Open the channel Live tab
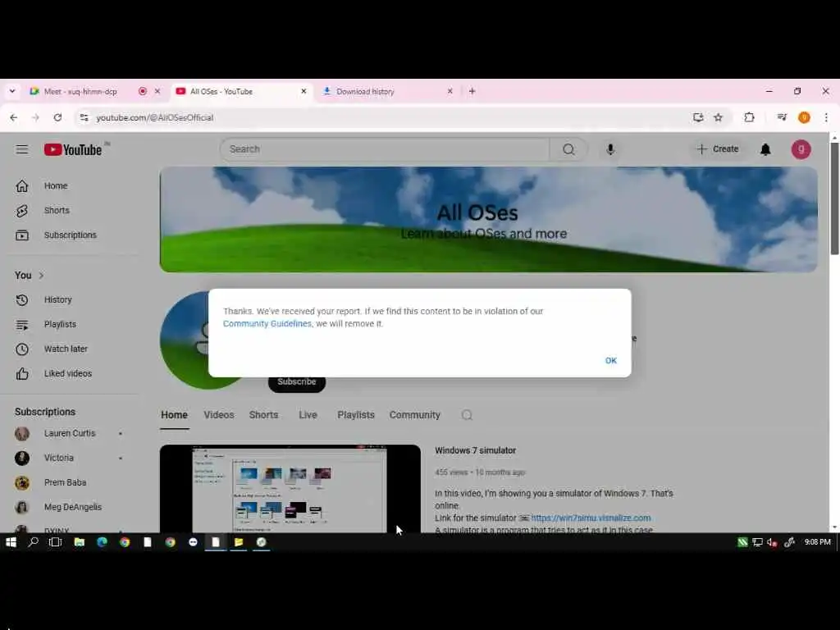 tap(308, 415)
